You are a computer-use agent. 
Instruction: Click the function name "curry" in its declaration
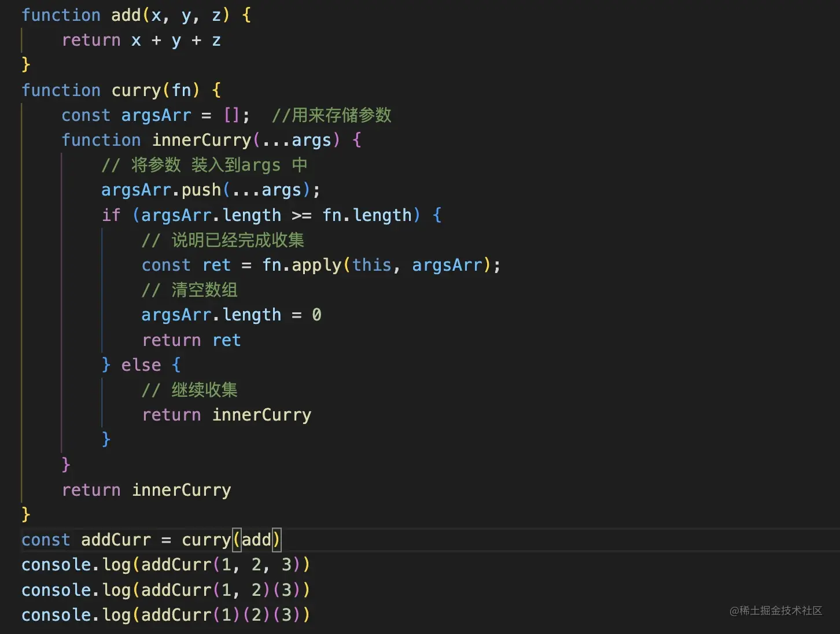[137, 90]
